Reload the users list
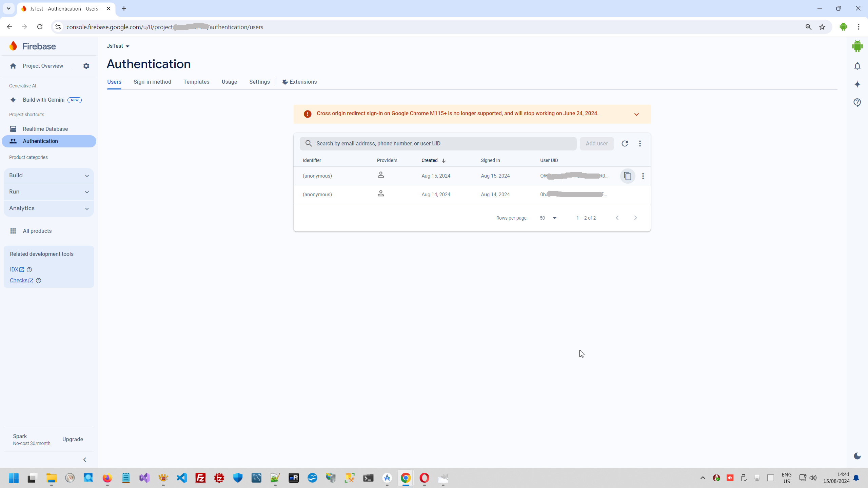This screenshot has width=868, height=488. [x=625, y=143]
